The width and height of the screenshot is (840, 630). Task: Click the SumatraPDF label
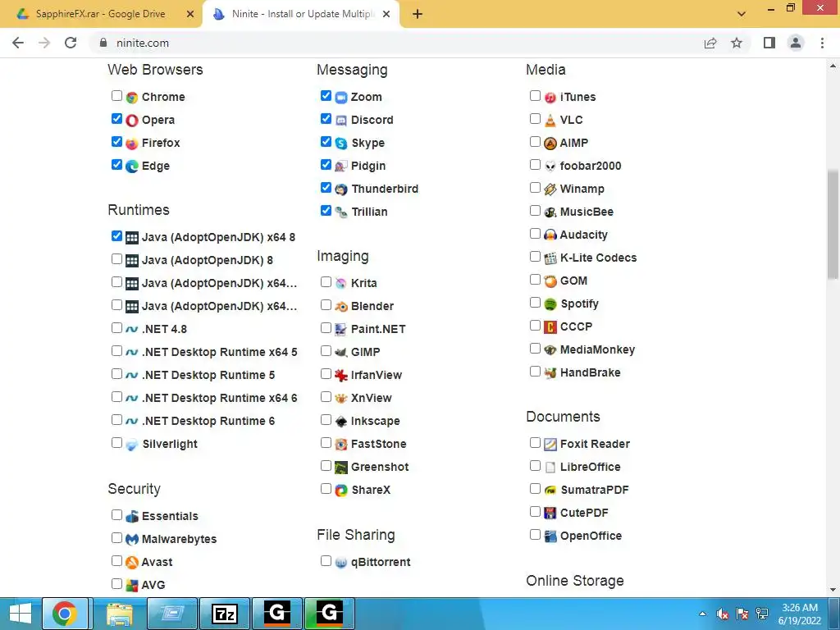click(595, 491)
